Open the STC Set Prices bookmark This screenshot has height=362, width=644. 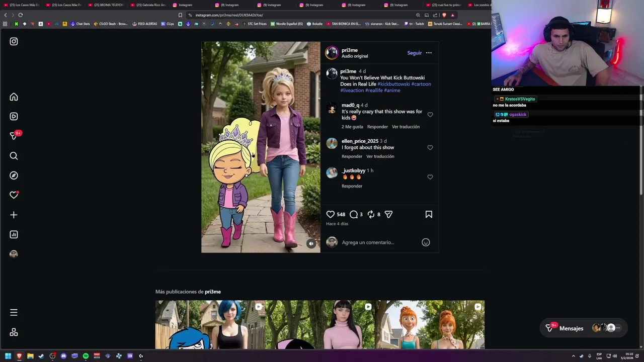(255, 24)
